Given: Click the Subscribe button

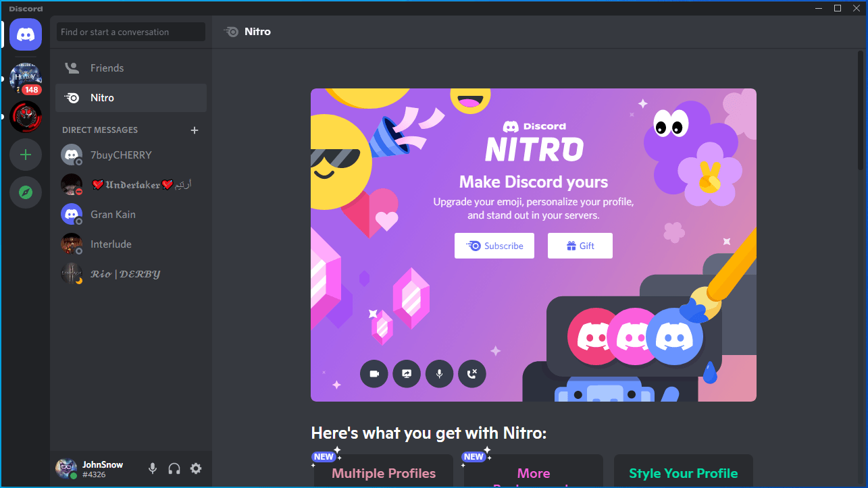Looking at the screenshot, I should point(494,246).
